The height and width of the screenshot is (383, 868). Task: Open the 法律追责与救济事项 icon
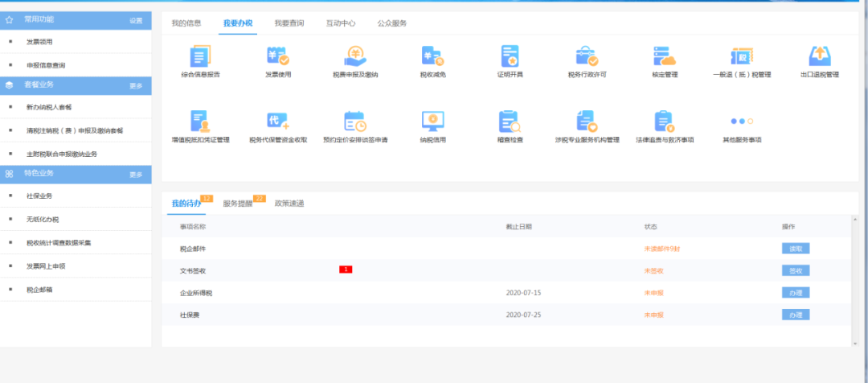[665, 121]
